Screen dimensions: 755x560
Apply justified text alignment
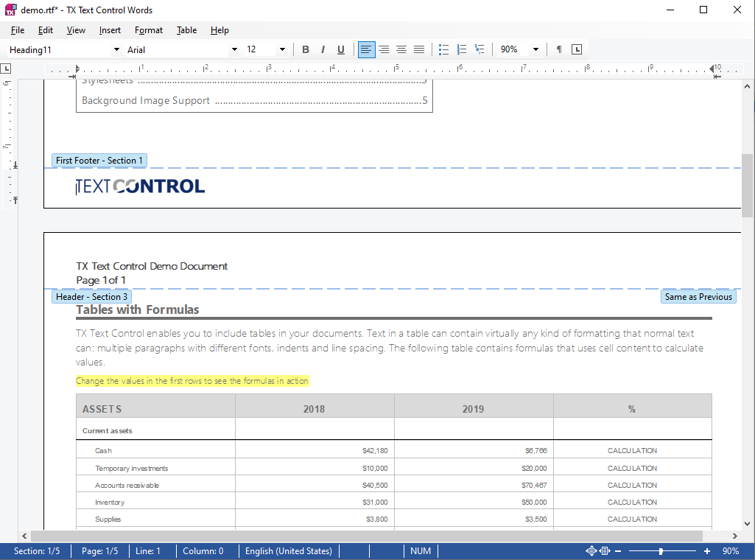point(419,49)
